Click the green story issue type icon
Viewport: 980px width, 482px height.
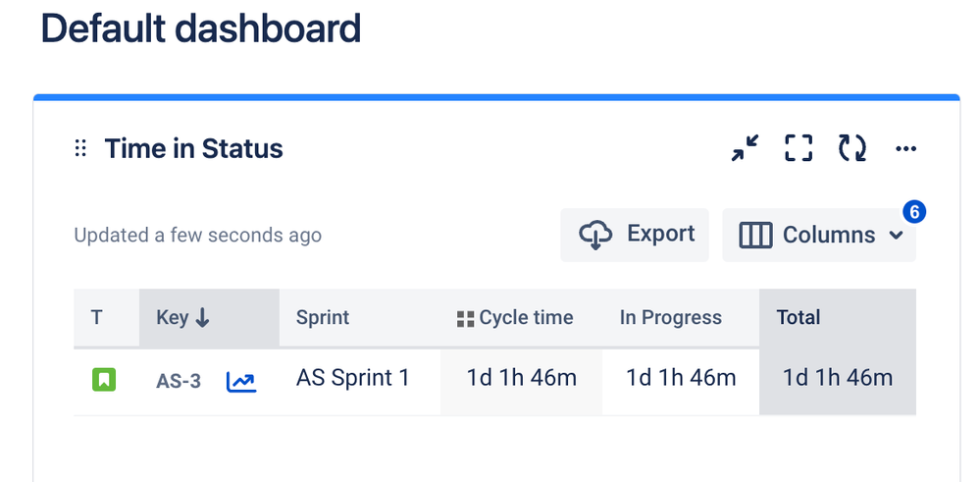[104, 379]
